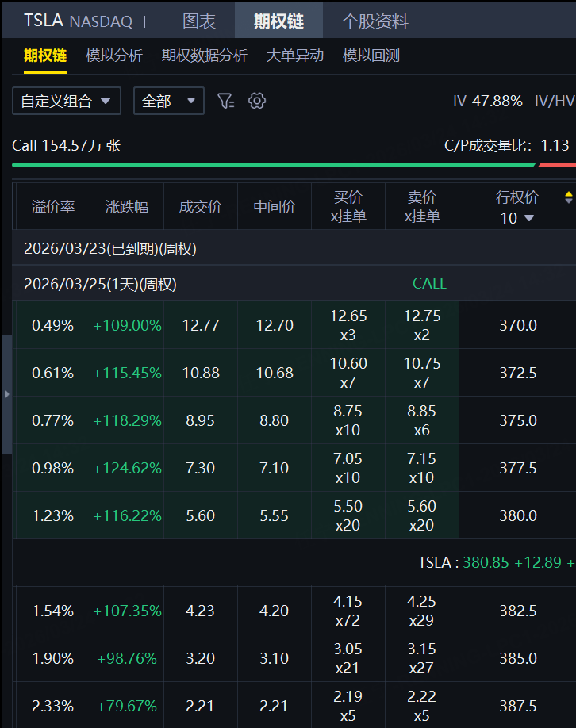Click bid 7.05 x10
This screenshot has height=728, width=576.
point(348,468)
